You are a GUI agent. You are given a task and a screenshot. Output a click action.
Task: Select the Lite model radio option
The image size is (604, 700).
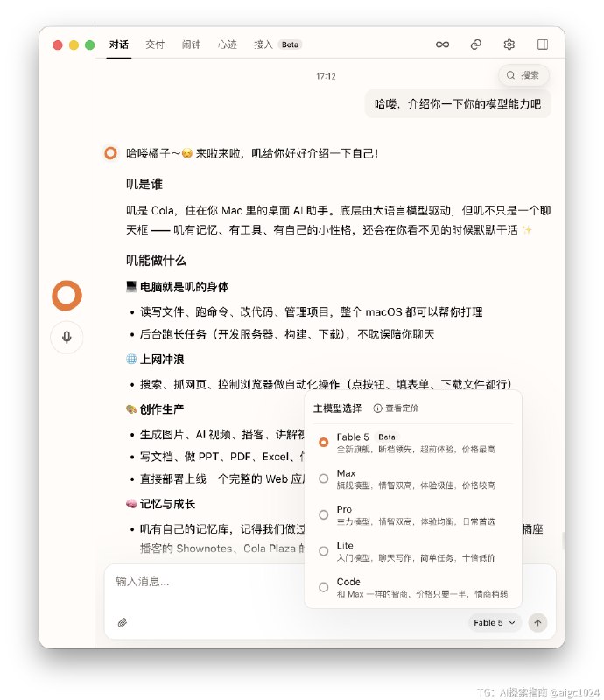pos(323,551)
